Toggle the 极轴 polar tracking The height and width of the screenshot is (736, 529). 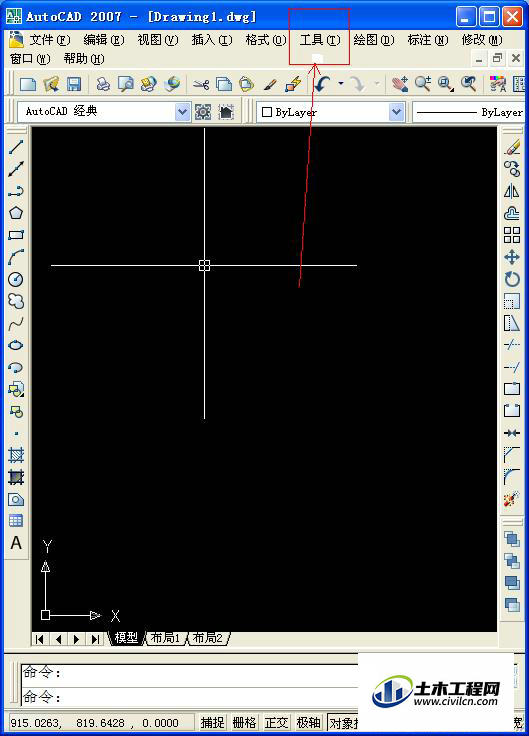click(x=308, y=722)
